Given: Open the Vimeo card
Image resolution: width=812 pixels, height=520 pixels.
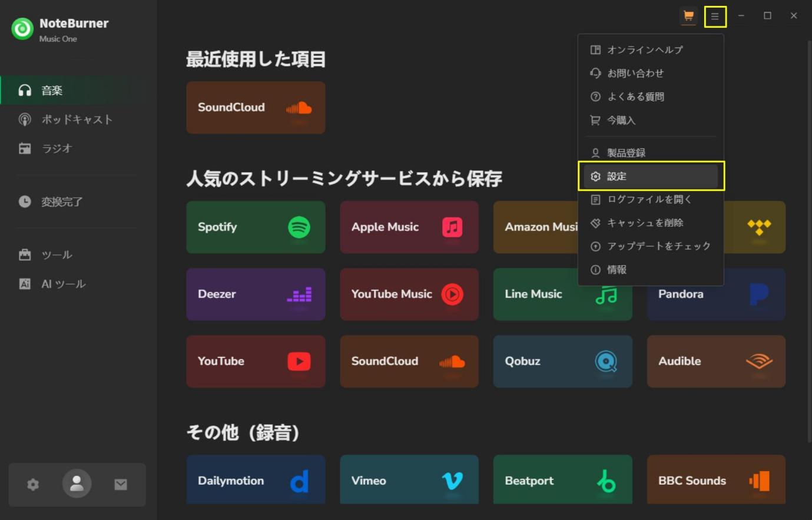Looking at the screenshot, I should coord(409,479).
